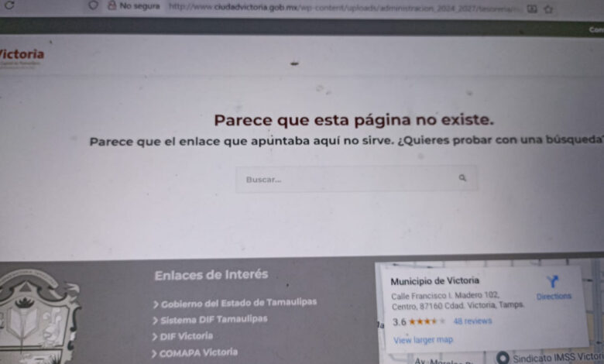Open the COMAPA Victoria link
Viewport: 604px width, 364px height.
point(198,352)
